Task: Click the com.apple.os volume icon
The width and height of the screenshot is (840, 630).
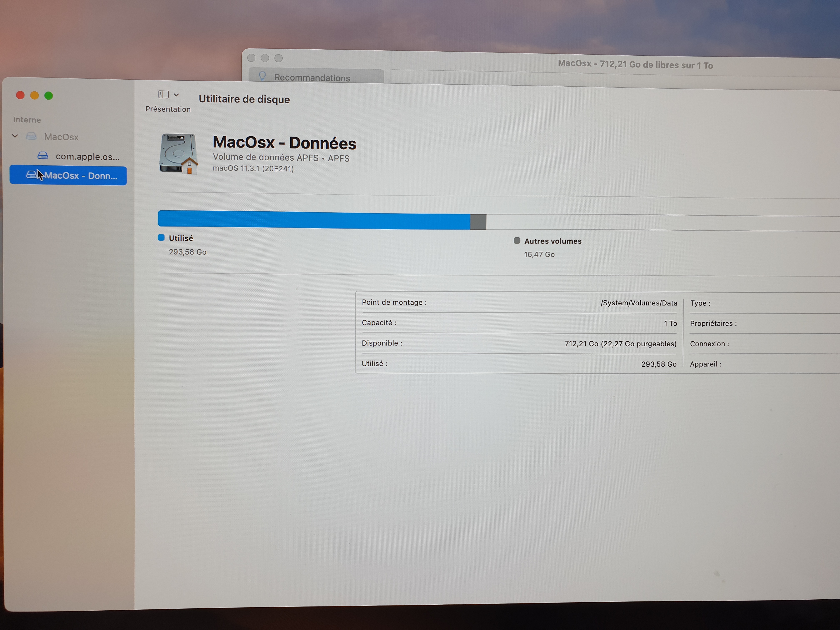Action: pyautogui.click(x=43, y=156)
